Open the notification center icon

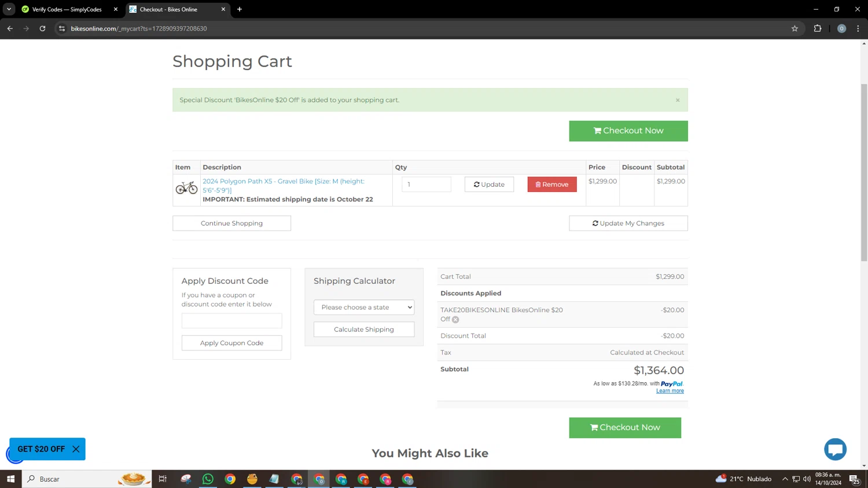[x=854, y=479]
